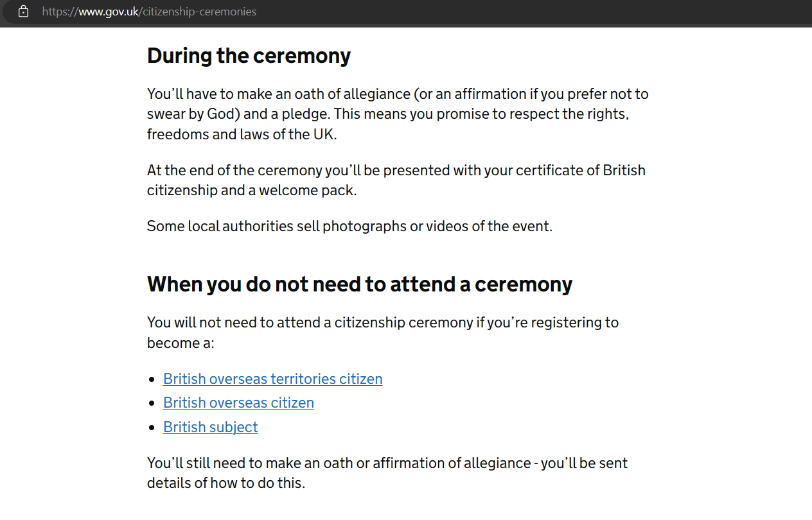The width and height of the screenshot is (812, 520).
Task: Click 'citizenship-ceremonies' path text in the URL
Action: [199, 12]
